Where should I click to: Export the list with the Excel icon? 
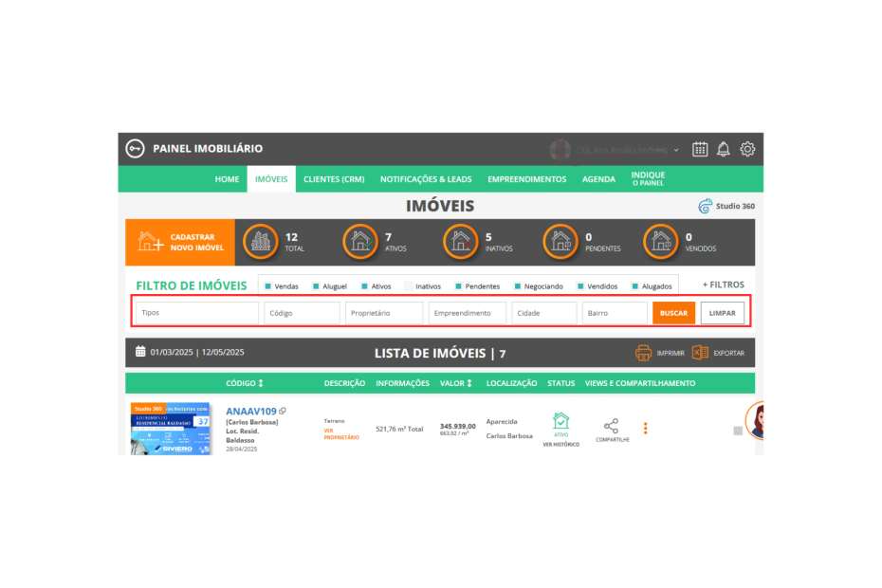point(701,353)
